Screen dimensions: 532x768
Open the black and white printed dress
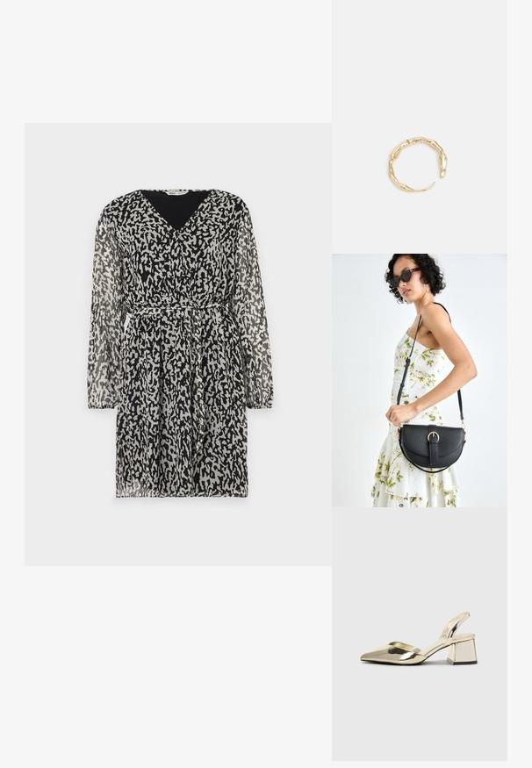pyautogui.click(x=180, y=344)
